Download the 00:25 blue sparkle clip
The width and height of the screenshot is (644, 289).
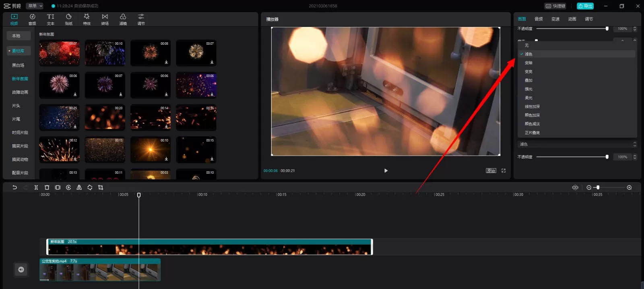coord(75,127)
